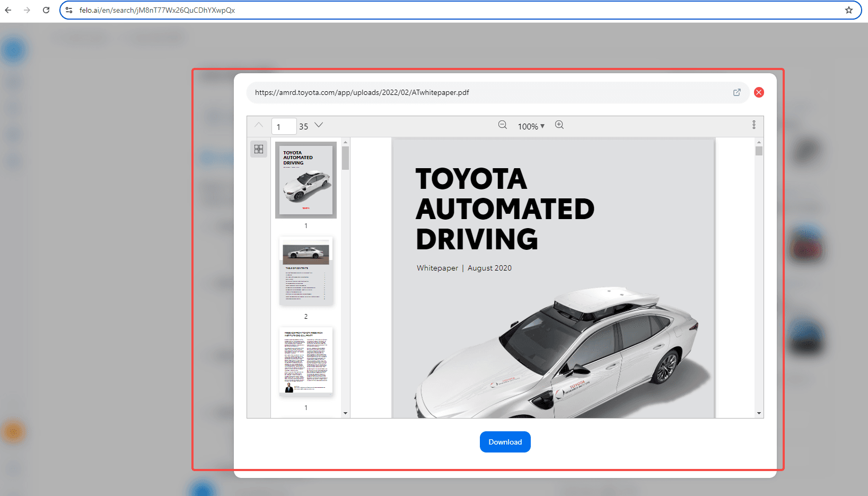Screen dimensions: 868x496
Task: Click thumbnail panel scroll down arrow
Action: tap(346, 413)
